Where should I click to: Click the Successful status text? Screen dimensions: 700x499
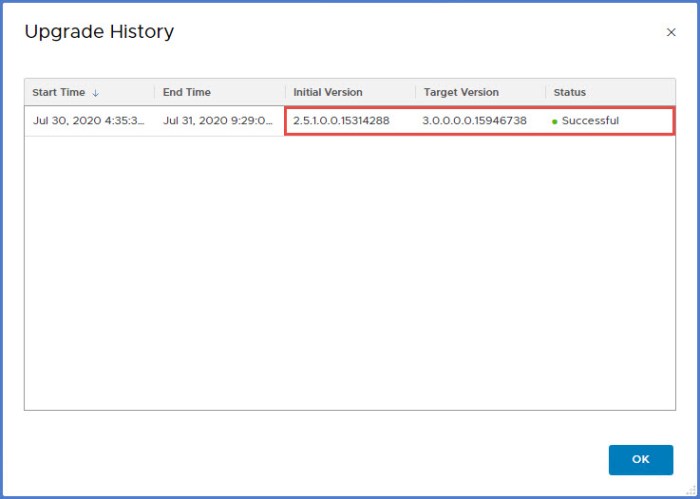pyautogui.click(x=590, y=121)
